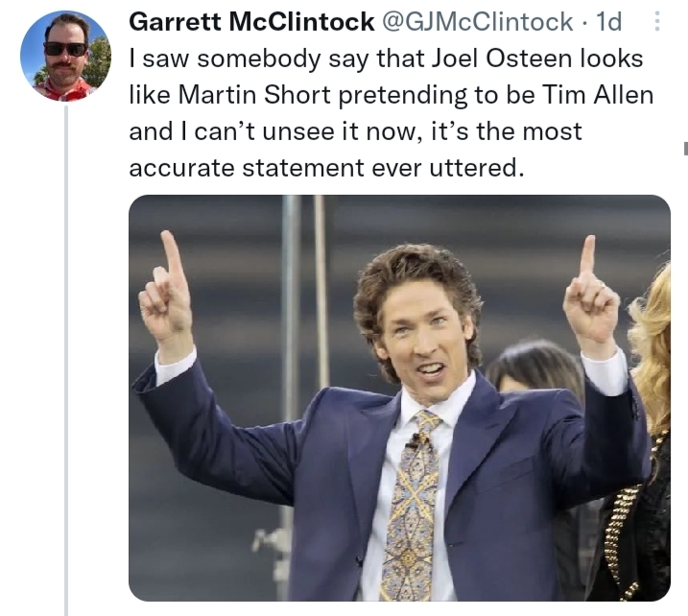Click the scrollbar marker at right edge
This screenshot has height=616, width=688.
click(684, 148)
